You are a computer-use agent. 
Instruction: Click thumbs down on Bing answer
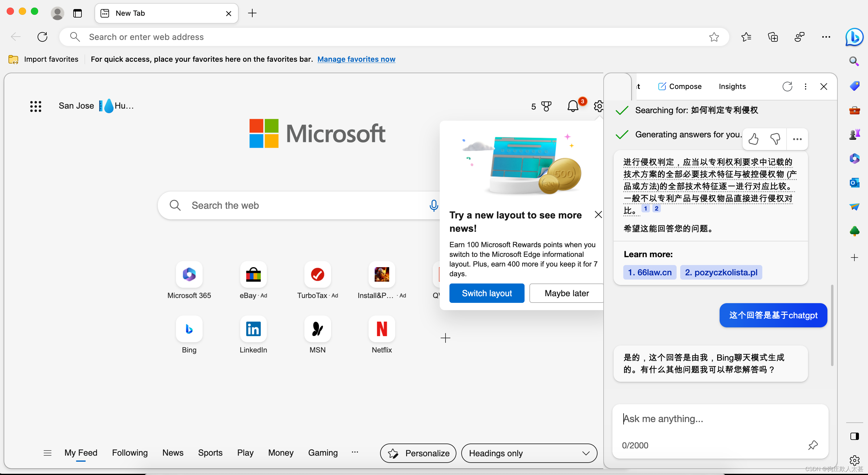point(775,139)
